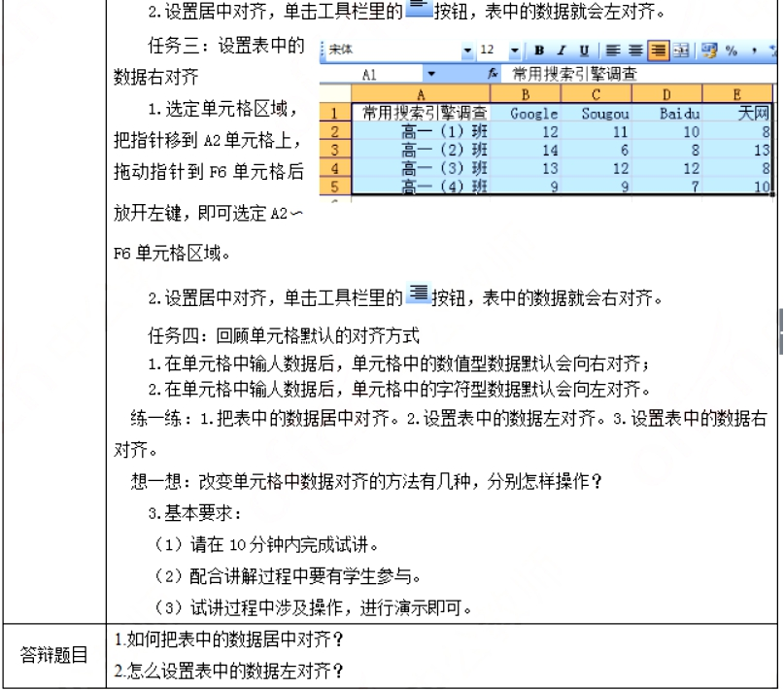The height and width of the screenshot is (690, 784).
Task: Click the 宋体 font name field
Action: 394,50
